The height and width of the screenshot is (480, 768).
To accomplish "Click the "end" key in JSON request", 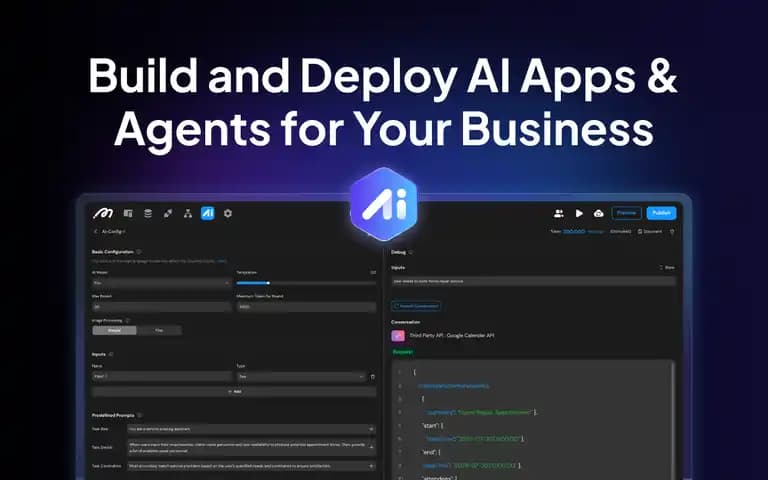I will pyautogui.click(x=429, y=452).
